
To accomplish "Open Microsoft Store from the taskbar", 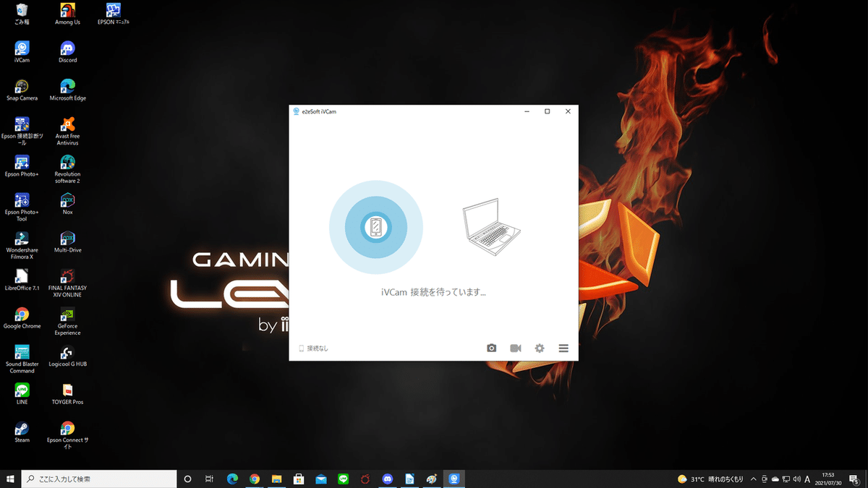I will coord(299,479).
